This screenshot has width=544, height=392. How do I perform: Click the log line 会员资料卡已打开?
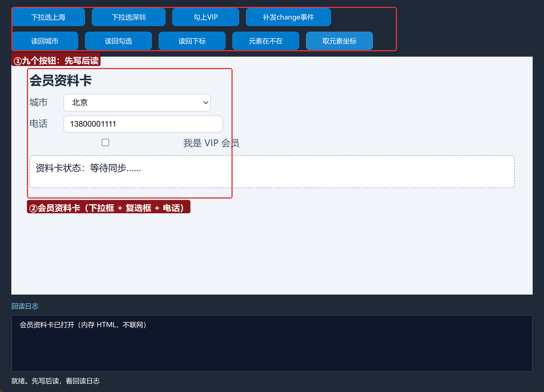point(83,325)
